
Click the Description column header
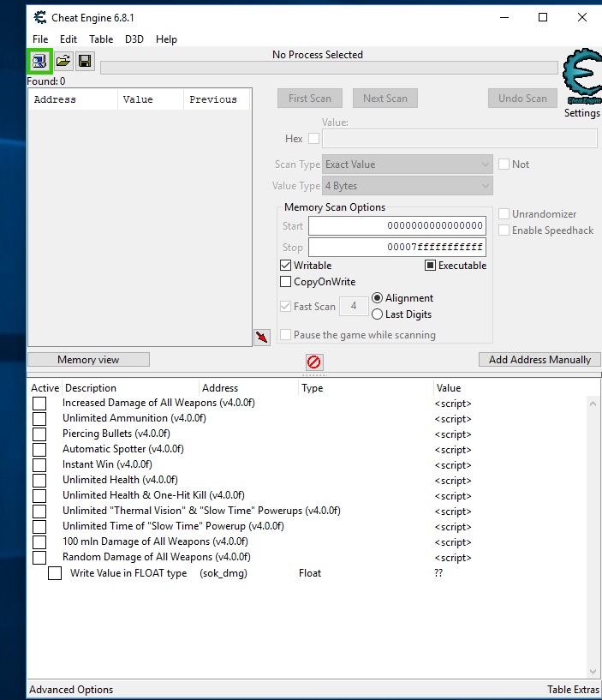[x=131, y=388]
